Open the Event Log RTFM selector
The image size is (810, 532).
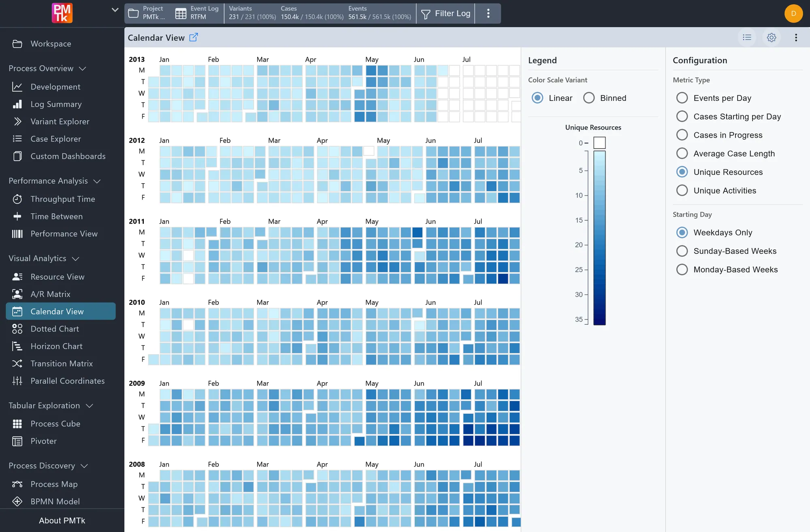[x=197, y=13]
